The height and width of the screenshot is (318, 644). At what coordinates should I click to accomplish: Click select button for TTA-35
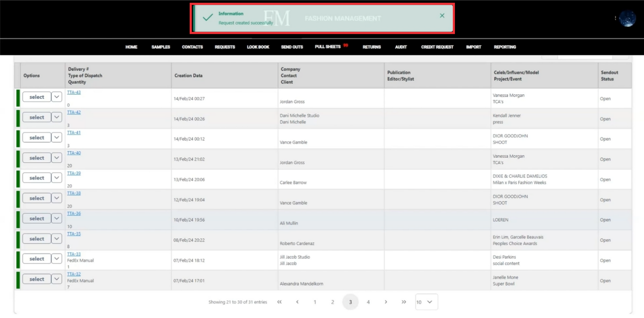click(37, 238)
